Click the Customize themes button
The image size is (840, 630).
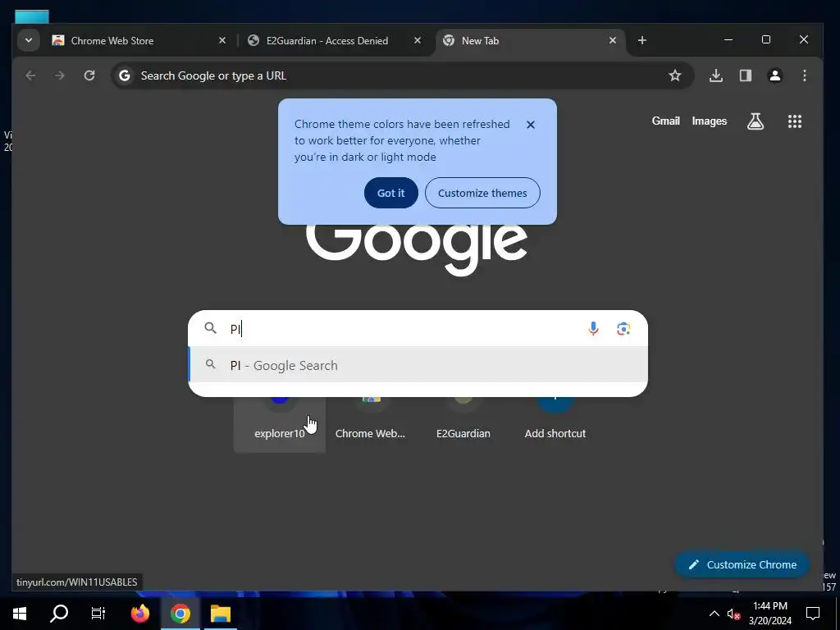482,193
